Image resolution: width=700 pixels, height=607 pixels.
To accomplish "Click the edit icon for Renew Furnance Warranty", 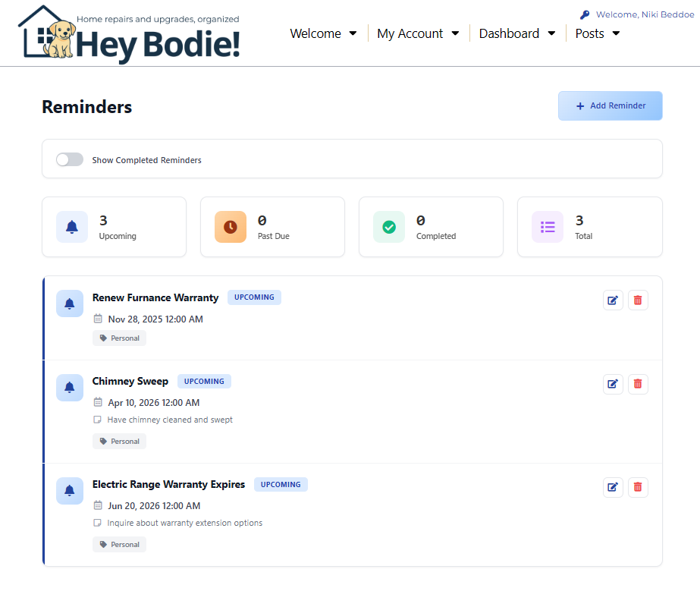I will click(x=613, y=300).
